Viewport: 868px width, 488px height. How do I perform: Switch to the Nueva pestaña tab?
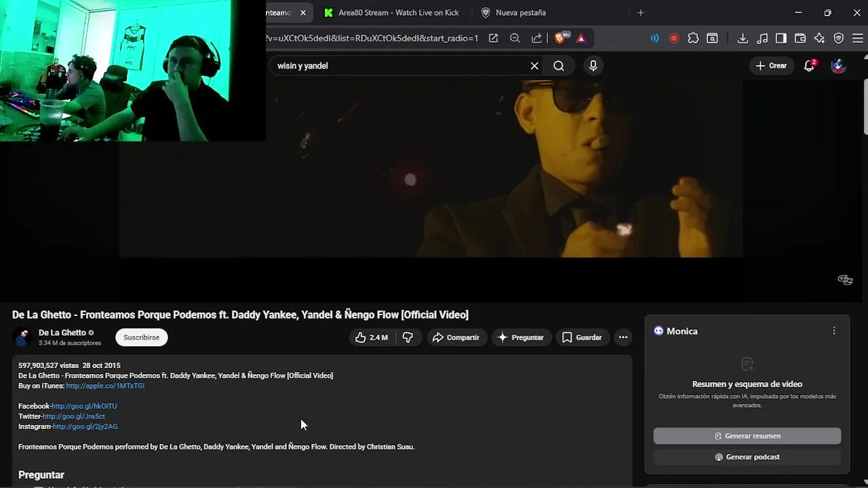(513, 13)
